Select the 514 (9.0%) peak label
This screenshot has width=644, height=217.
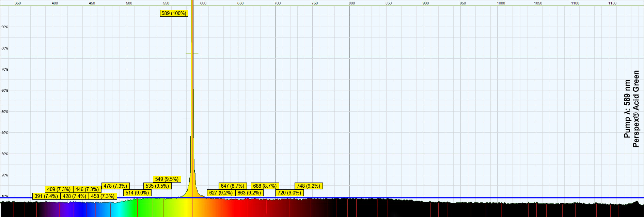137,193
